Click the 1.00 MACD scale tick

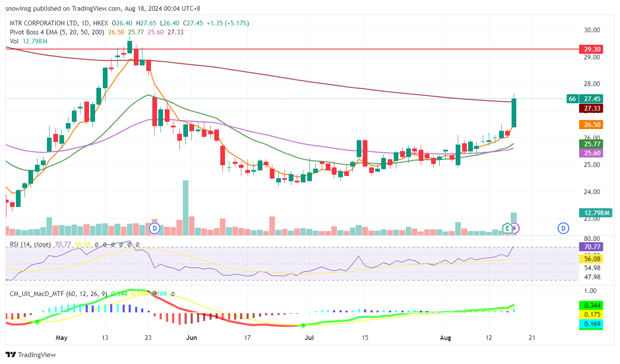pyautogui.click(x=590, y=291)
